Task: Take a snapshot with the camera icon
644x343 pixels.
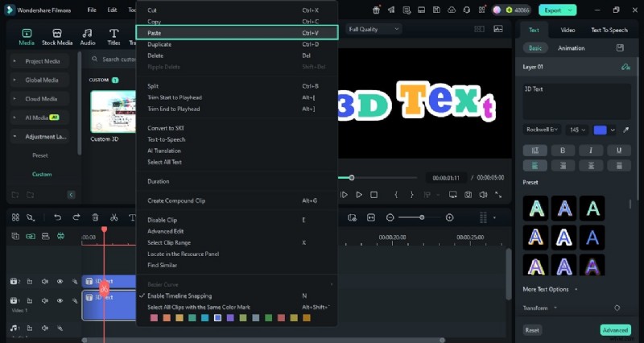Action: 467,195
